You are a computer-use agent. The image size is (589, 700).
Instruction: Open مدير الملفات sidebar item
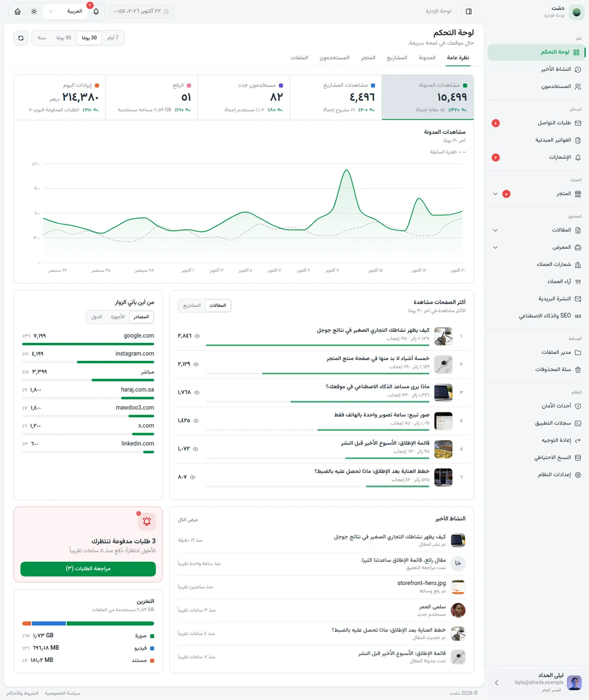point(537,353)
